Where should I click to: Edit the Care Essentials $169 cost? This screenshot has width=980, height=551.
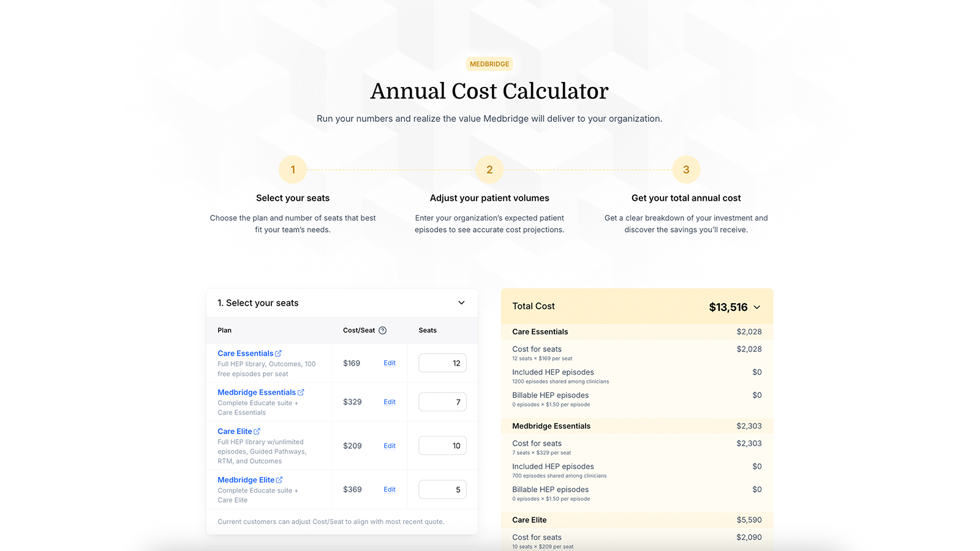pyautogui.click(x=390, y=363)
